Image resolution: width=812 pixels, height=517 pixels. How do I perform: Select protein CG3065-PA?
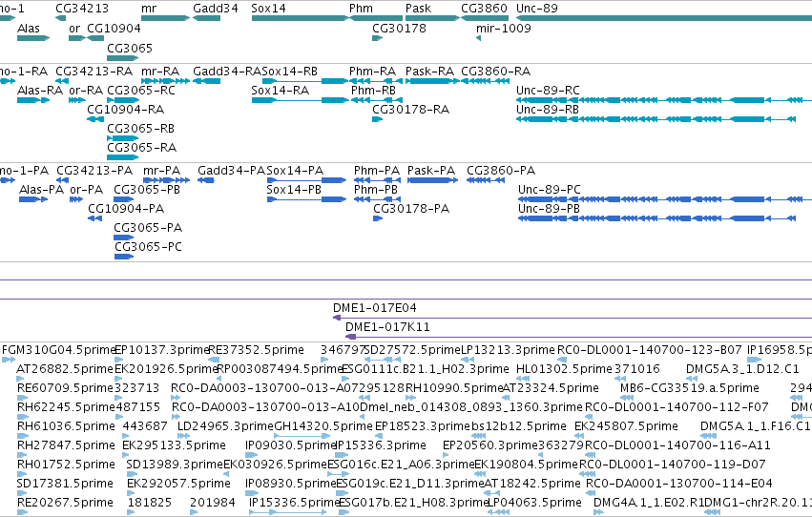124,238
